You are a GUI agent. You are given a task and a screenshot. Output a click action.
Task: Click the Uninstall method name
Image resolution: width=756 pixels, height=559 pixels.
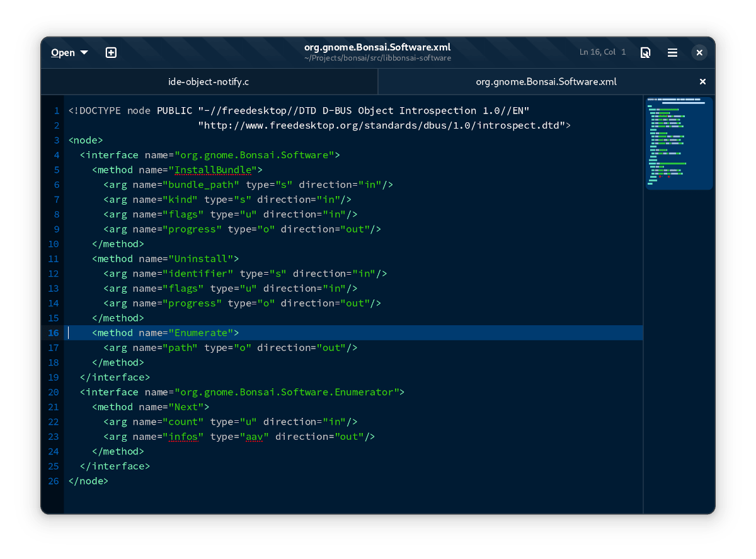point(203,259)
